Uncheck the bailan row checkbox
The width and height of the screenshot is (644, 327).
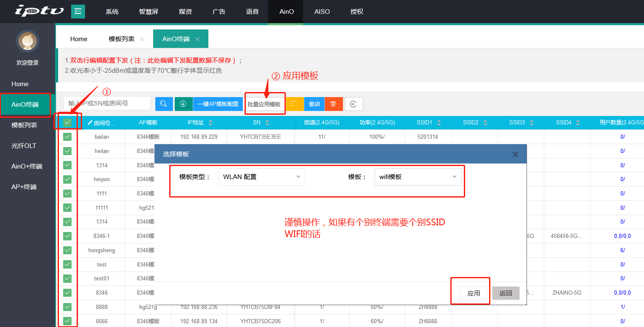pos(67,137)
